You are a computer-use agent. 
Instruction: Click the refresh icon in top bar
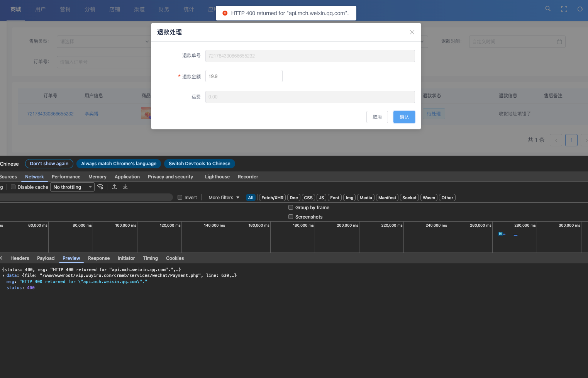580,9
